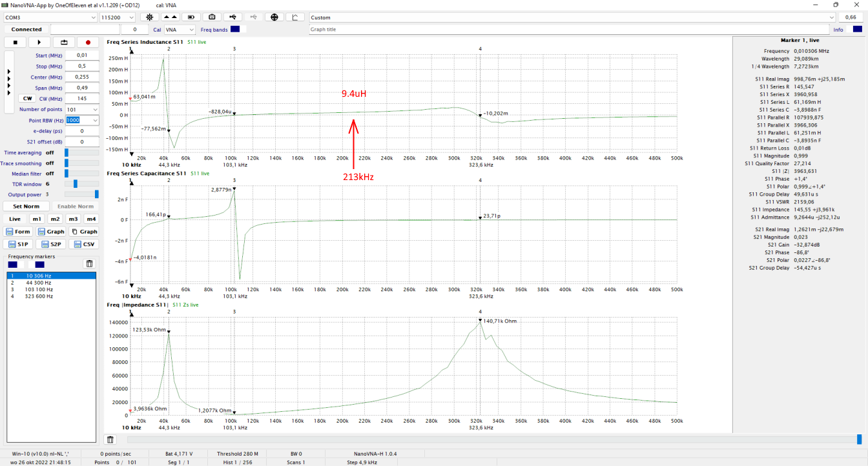Toggle CW mode button
868x466 pixels.
(x=26, y=99)
